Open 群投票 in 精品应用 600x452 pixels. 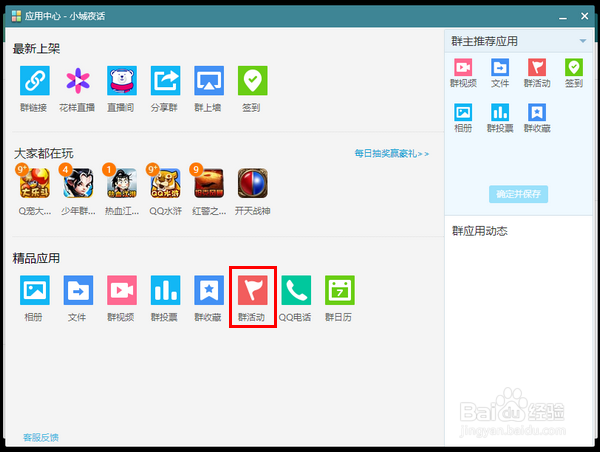click(165, 290)
